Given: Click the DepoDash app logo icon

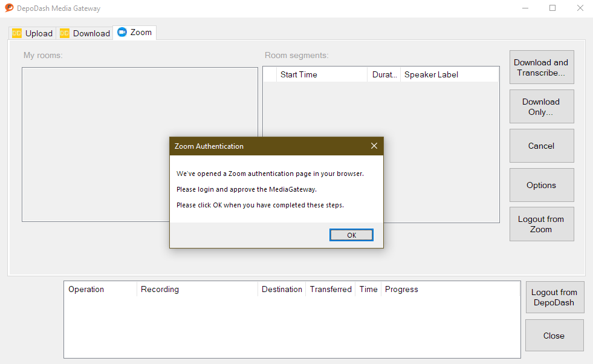Looking at the screenshot, I should click(9, 8).
